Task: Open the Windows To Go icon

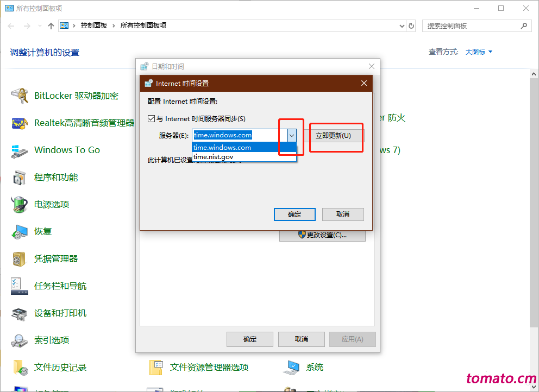Action: click(x=20, y=150)
